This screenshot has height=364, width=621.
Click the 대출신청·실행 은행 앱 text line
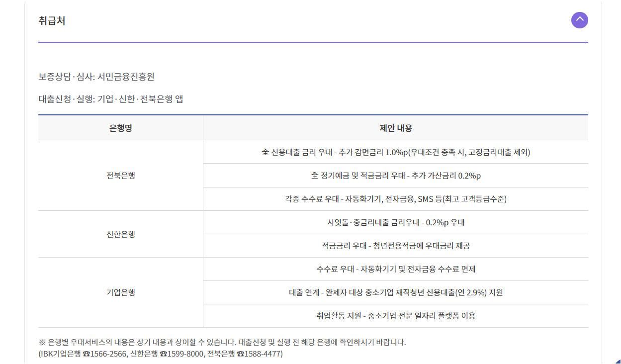click(x=110, y=99)
